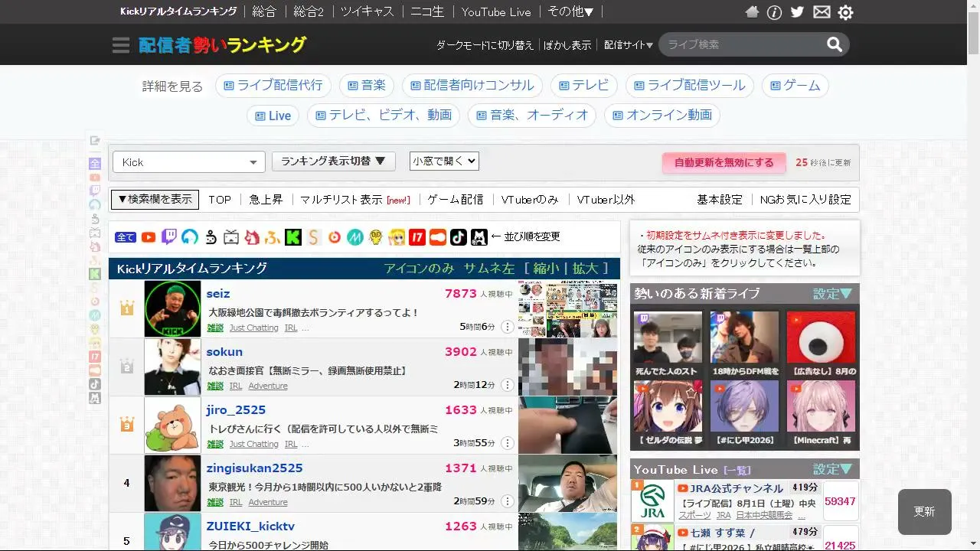
Task: Click the magnifier search icon
Action: tap(835, 44)
